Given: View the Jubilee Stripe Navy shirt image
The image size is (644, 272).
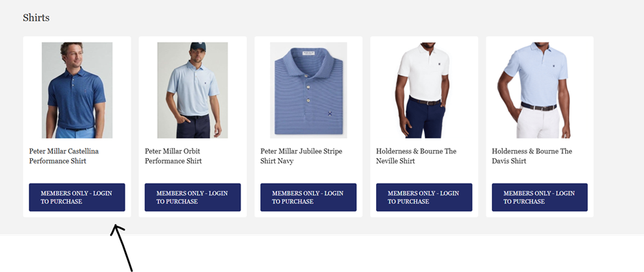Looking at the screenshot, I should tap(308, 90).
